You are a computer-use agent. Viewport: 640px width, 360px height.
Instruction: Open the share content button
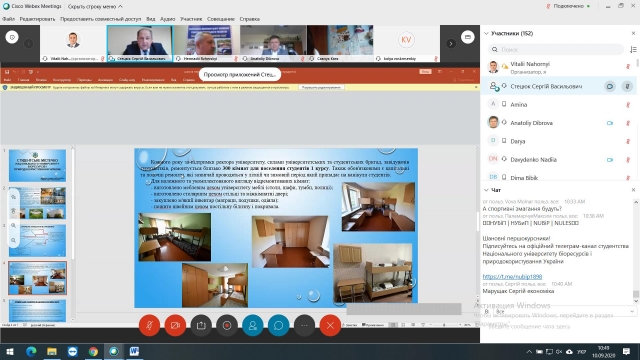pos(201,325)
